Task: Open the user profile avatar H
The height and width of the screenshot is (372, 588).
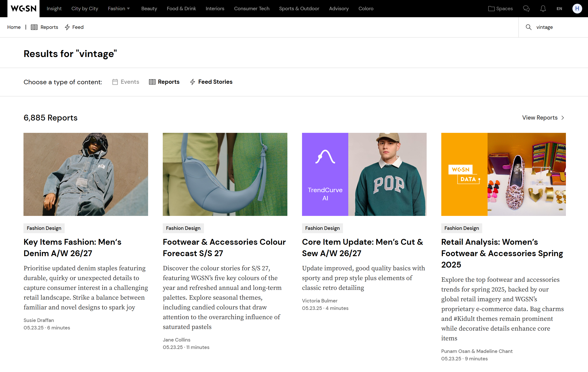Action: [577, 9]
